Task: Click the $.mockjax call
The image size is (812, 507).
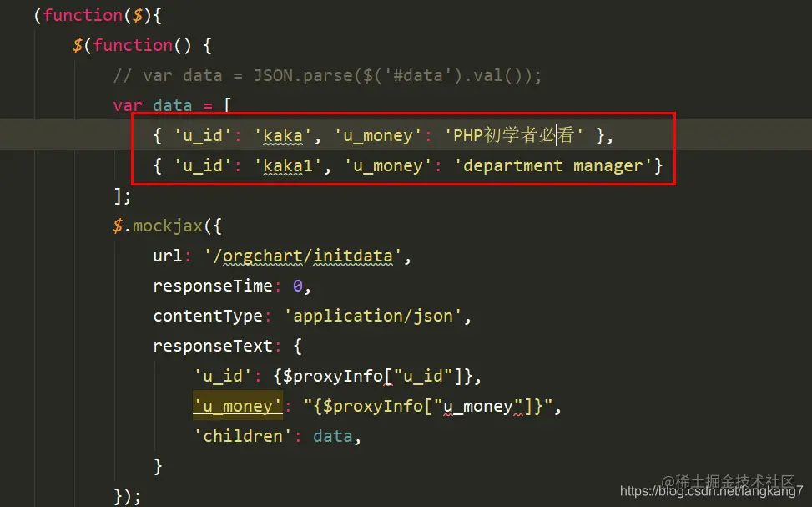Action: point(167,226)
